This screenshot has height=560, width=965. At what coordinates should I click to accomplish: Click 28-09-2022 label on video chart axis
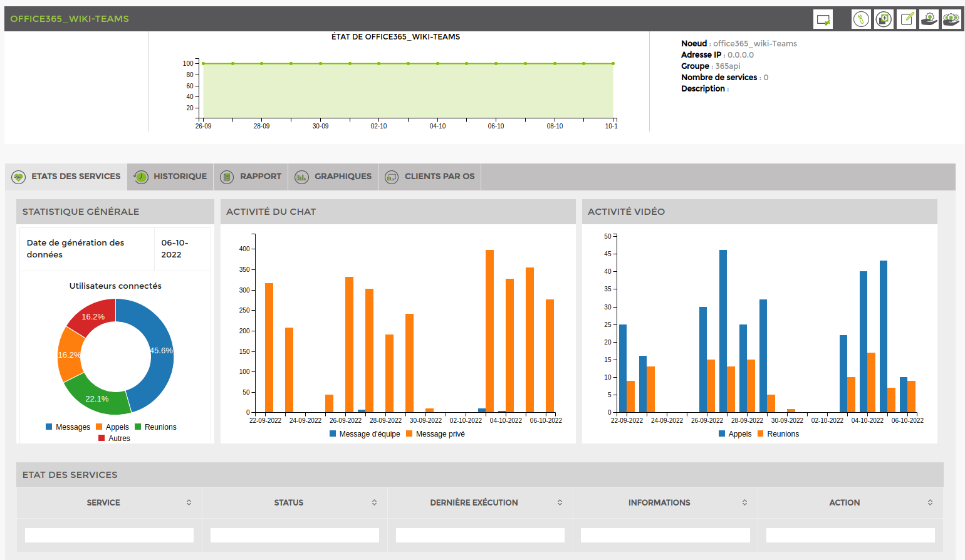coord(747,421)
